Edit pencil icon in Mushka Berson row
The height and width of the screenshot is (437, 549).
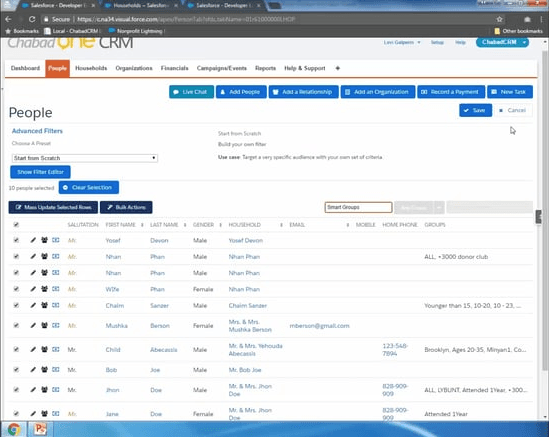pyautogui.click(x=33, y=326)
